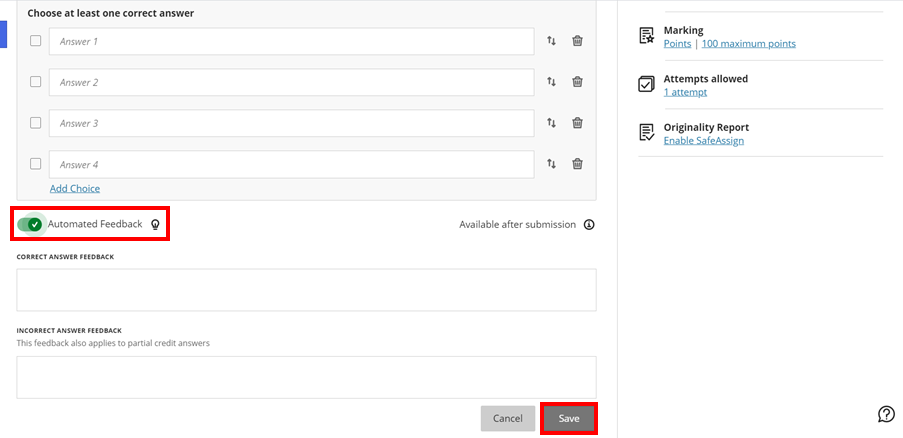Delete Answer 3 with its trash icon

[x=577, y=123]
